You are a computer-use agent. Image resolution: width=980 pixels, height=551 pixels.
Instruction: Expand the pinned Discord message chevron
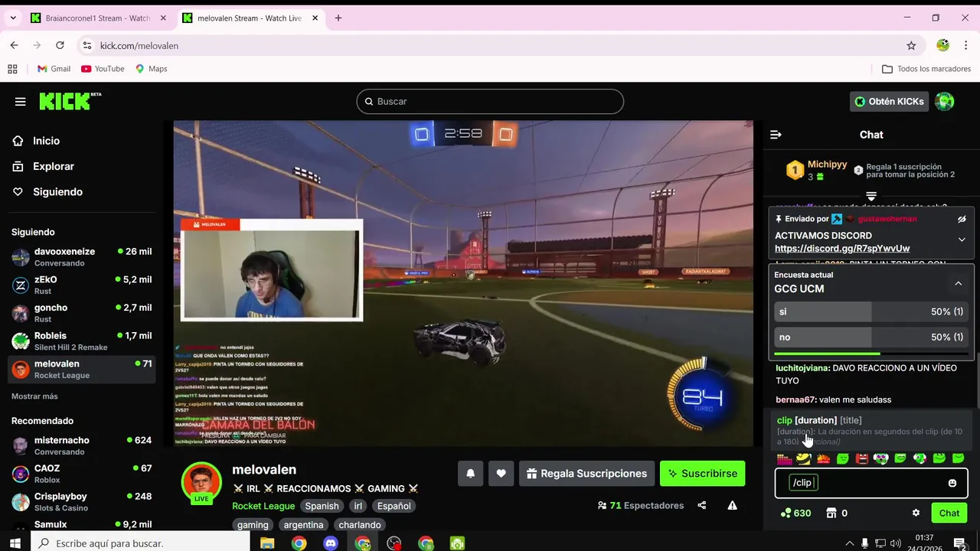tap(962, 240)
